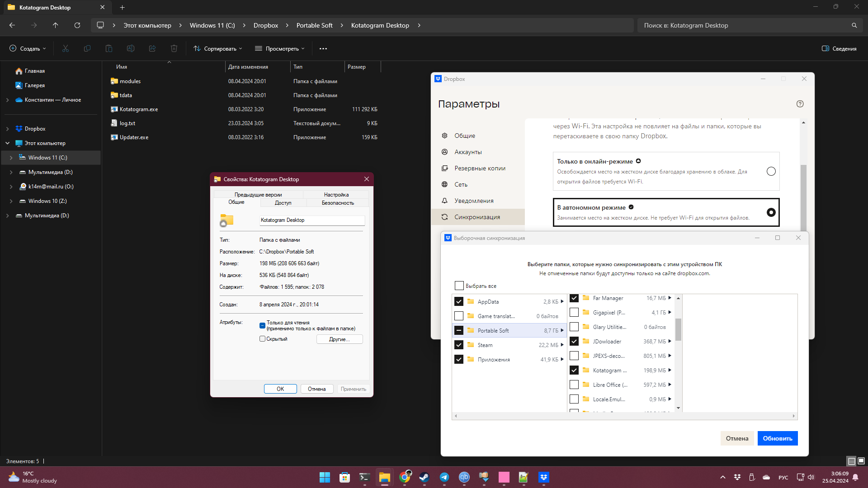868x488 pixels.
Task: Open Telegram from taskbar
Action: (x=444, y=477)
